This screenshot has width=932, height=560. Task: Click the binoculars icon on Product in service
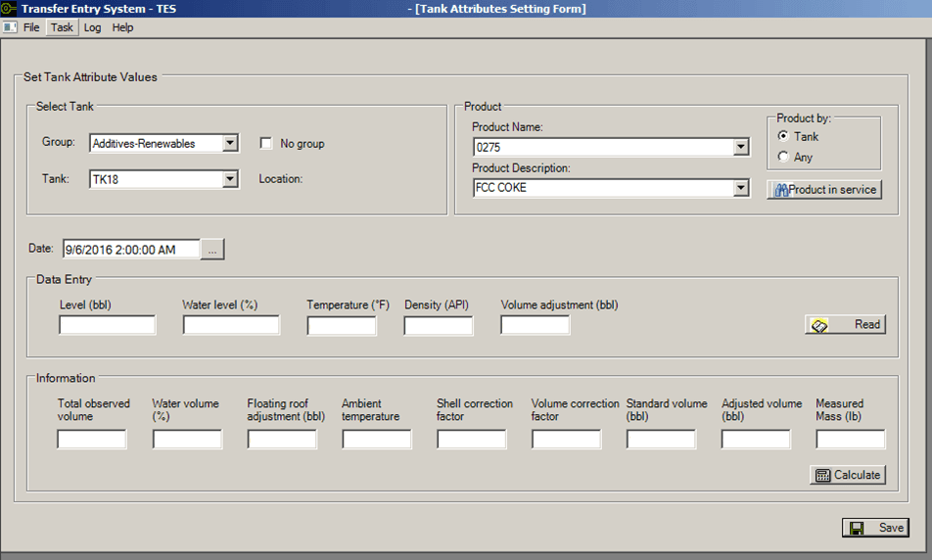[780, 190]
